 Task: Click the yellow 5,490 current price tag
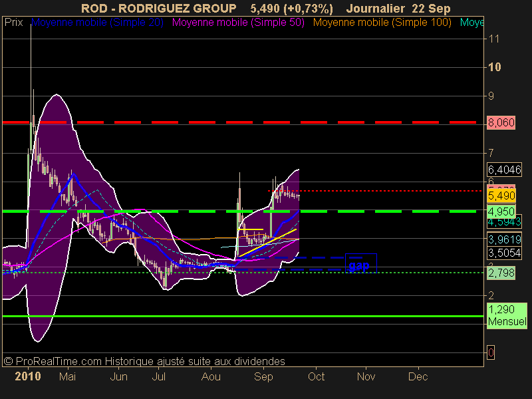pos(501,196)
